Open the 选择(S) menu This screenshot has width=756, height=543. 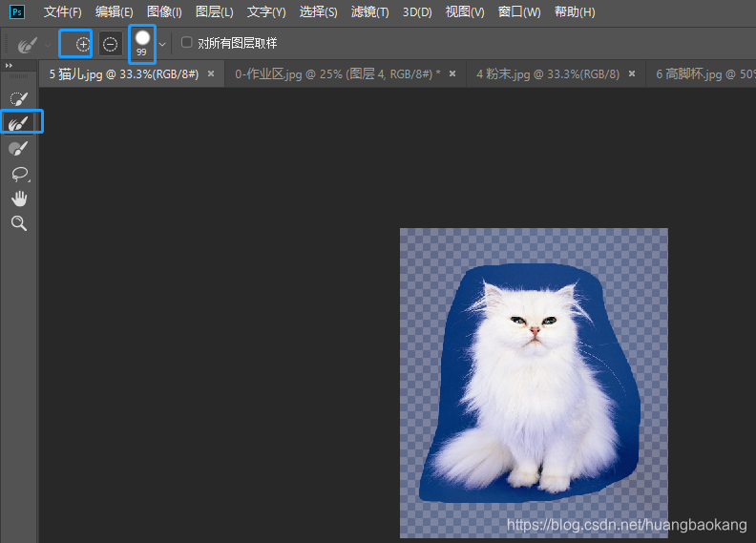(x=318, y=12)
